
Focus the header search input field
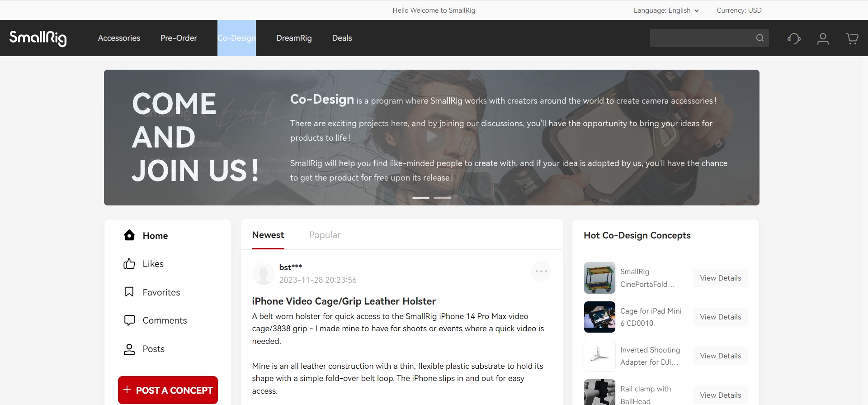click(701, 38)
